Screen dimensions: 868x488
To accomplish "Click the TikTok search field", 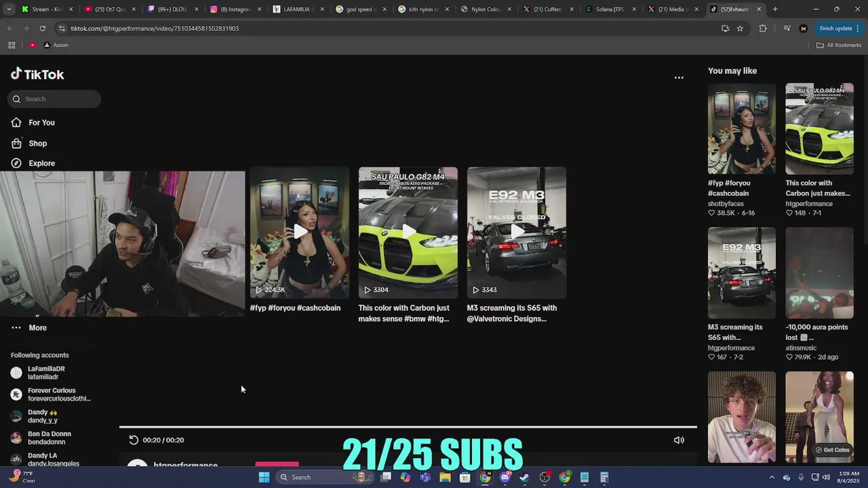I will (54, 99).
